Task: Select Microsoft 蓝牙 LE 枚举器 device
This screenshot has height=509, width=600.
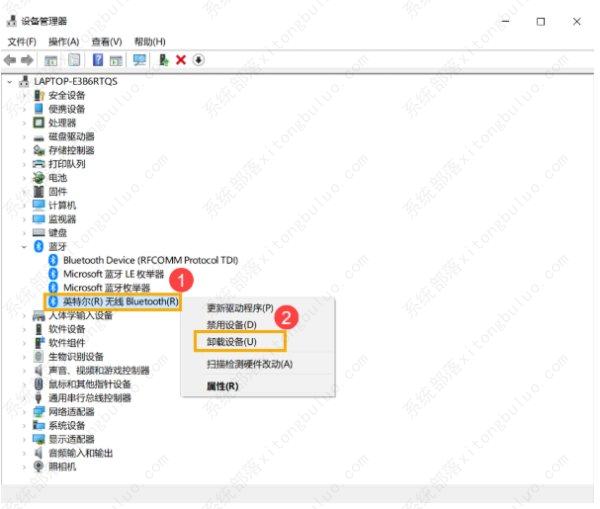Action: [x=114, y=274]
